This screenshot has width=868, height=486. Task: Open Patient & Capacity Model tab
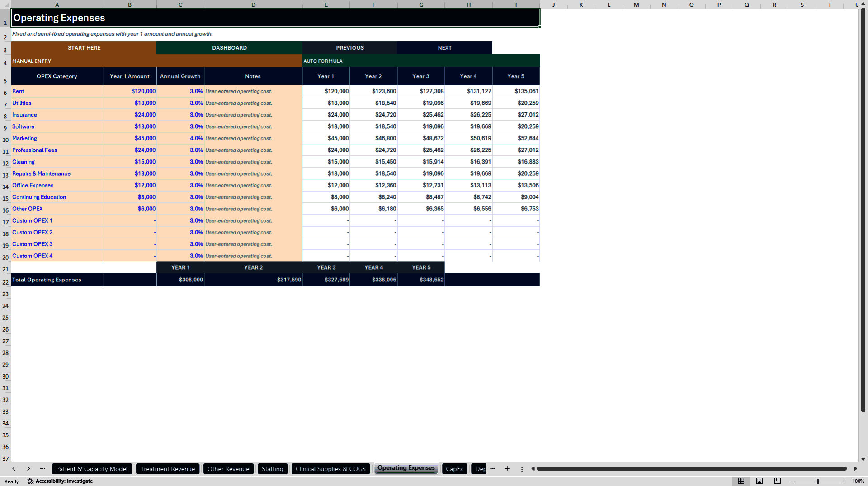coord(92,469)
